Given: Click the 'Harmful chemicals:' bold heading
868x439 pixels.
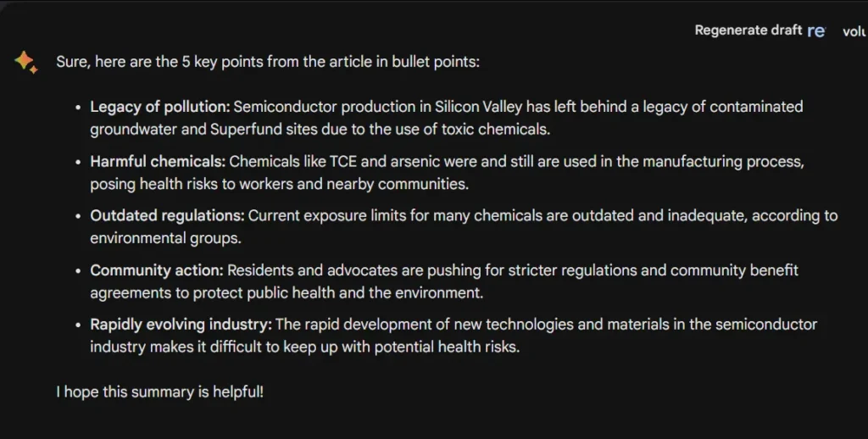Looking at the screenshot, I should click(158, 162).
